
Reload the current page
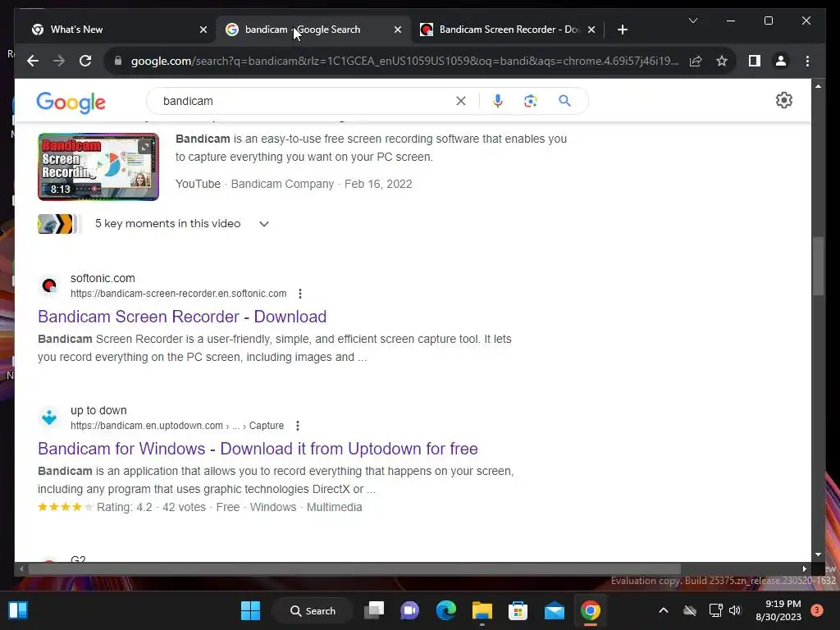[x=85, y=61]
